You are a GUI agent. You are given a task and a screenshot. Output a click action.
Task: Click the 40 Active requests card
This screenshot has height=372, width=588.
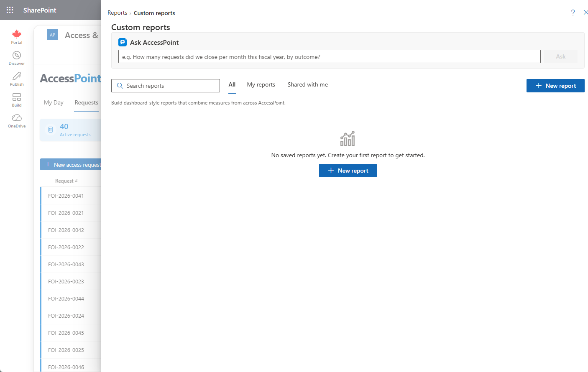[71, 130]
